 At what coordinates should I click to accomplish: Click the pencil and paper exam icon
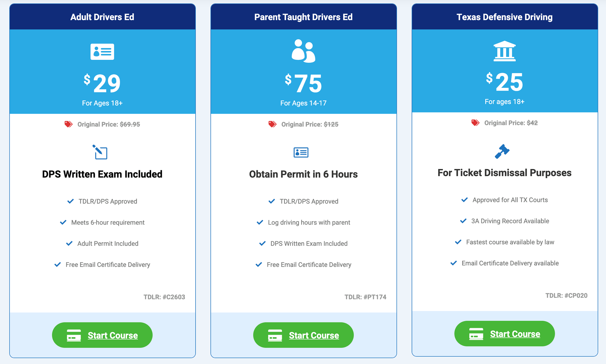(100, 152)
